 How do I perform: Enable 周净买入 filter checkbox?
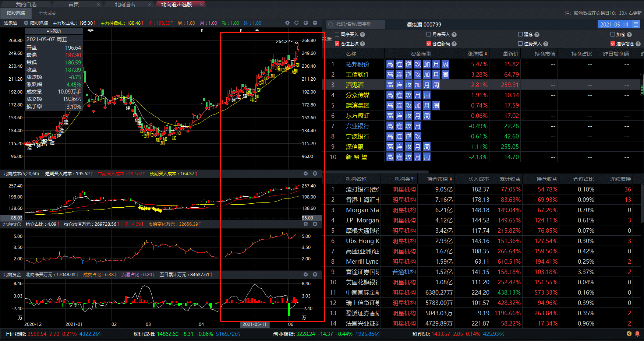click(x=337, y=34)
